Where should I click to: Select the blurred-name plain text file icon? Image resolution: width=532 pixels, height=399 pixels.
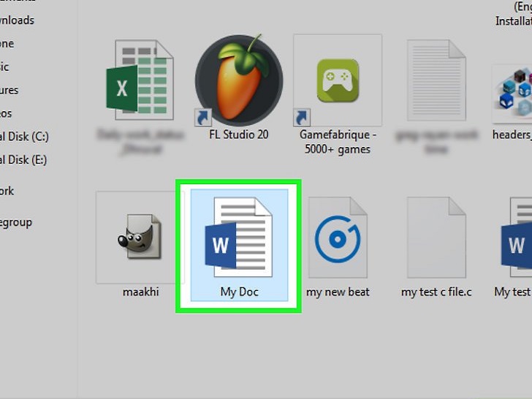tap(436, 80)
